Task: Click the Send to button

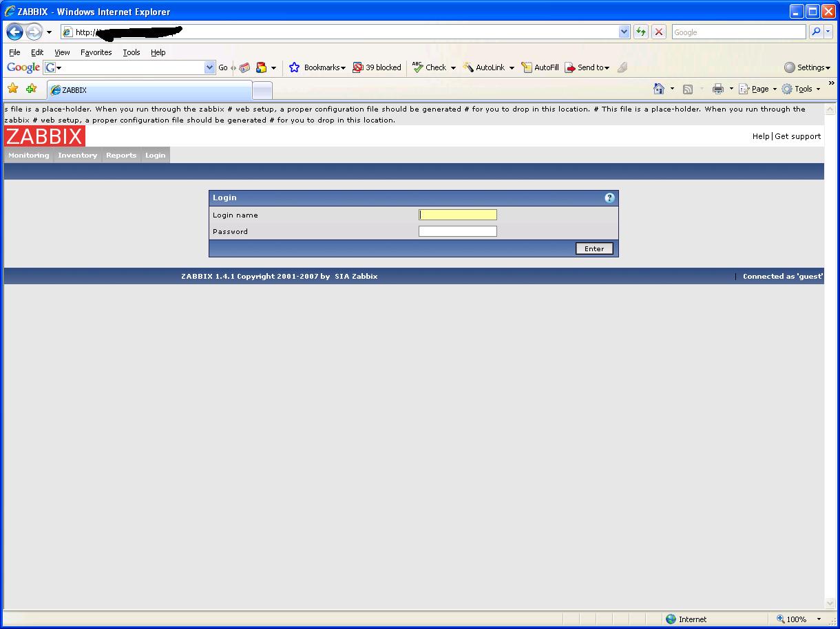Action: pos(587,67)
